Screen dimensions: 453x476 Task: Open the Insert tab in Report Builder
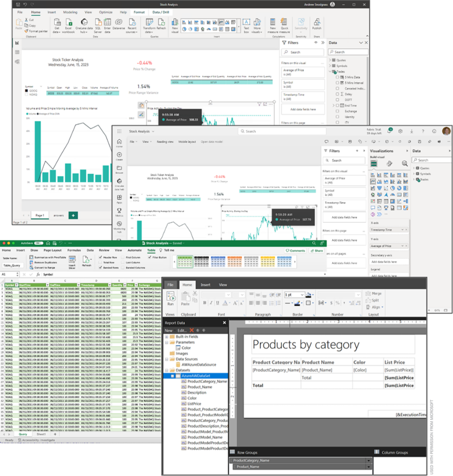click(205, 284)
